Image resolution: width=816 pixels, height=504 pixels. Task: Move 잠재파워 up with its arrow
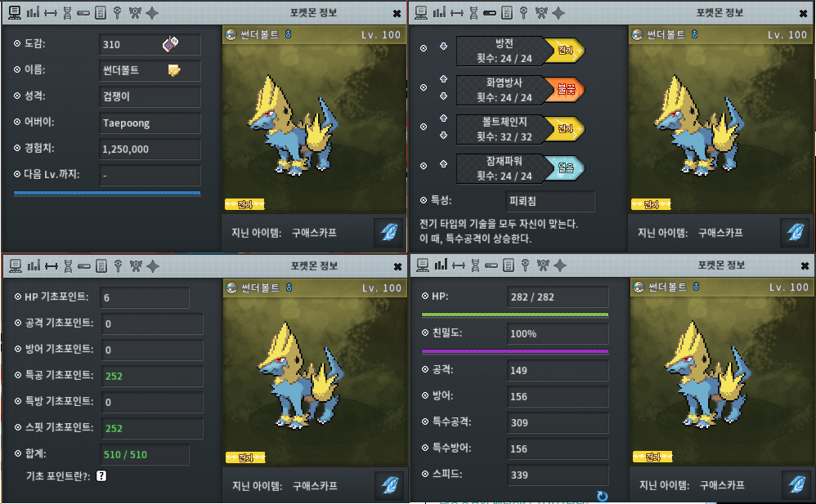click(x=443, y=164)
